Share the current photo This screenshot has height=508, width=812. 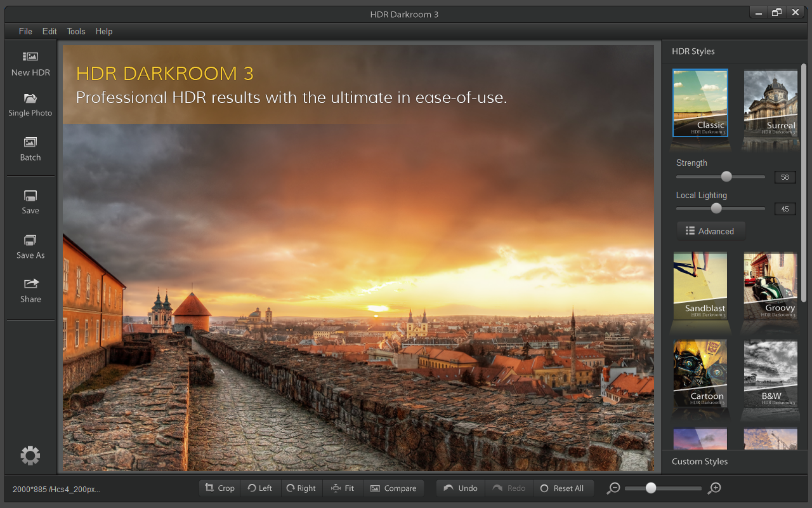[30, 284]
